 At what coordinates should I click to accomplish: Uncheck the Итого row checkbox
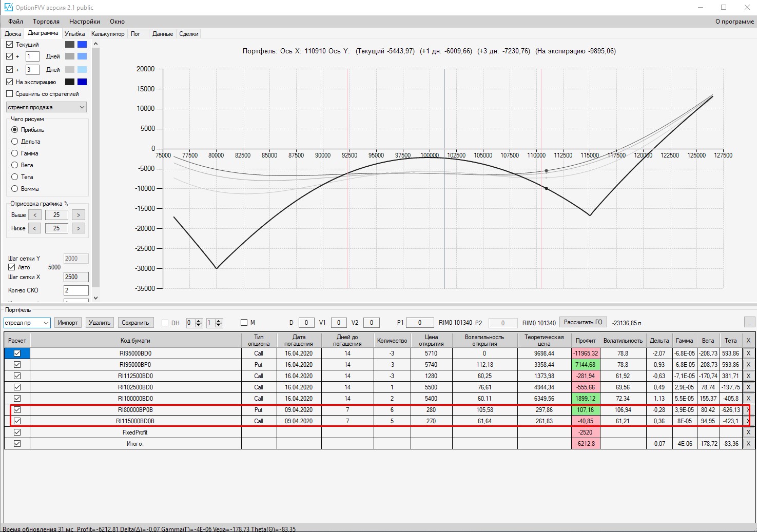click(x=17, y=443)
